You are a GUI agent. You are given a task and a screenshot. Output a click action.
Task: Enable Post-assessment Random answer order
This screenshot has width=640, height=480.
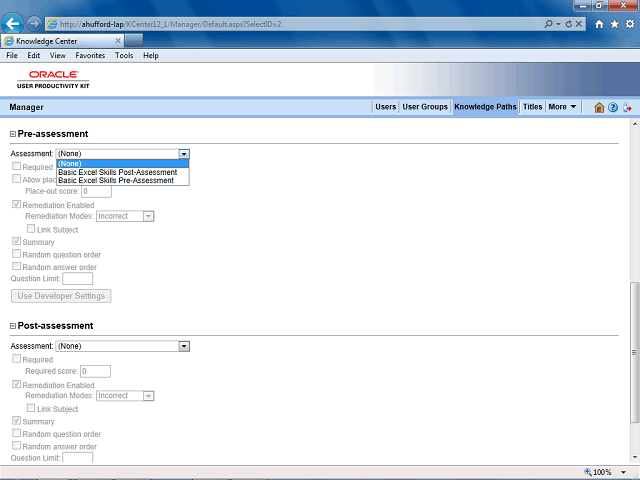tap(16, 445)
